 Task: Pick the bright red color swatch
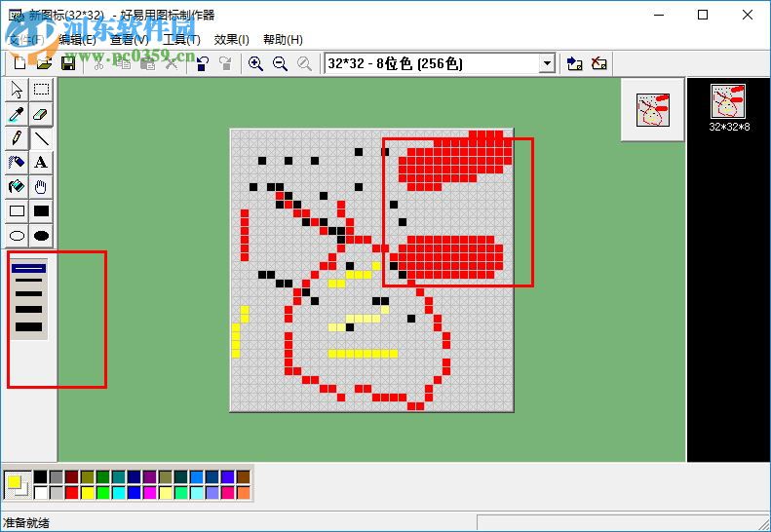(x=72, y=493)
